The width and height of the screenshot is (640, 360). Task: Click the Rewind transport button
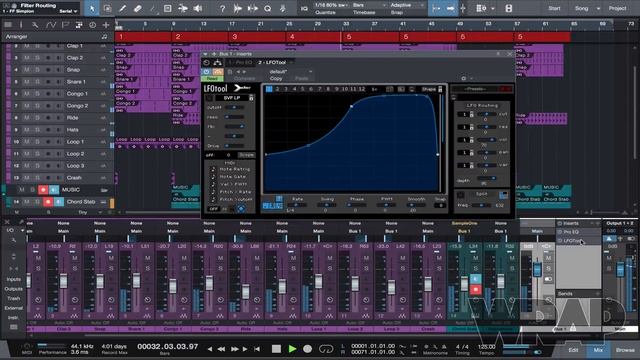tap(221, 349)
